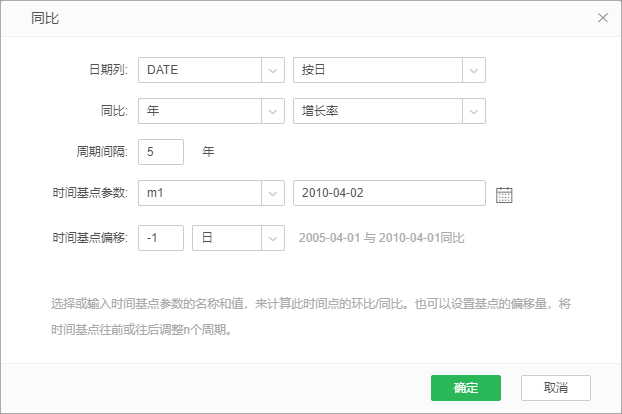Click the 周期间隔 input field showing 5
The width and height of the screenshot is (622, 414).
[161, 152]
